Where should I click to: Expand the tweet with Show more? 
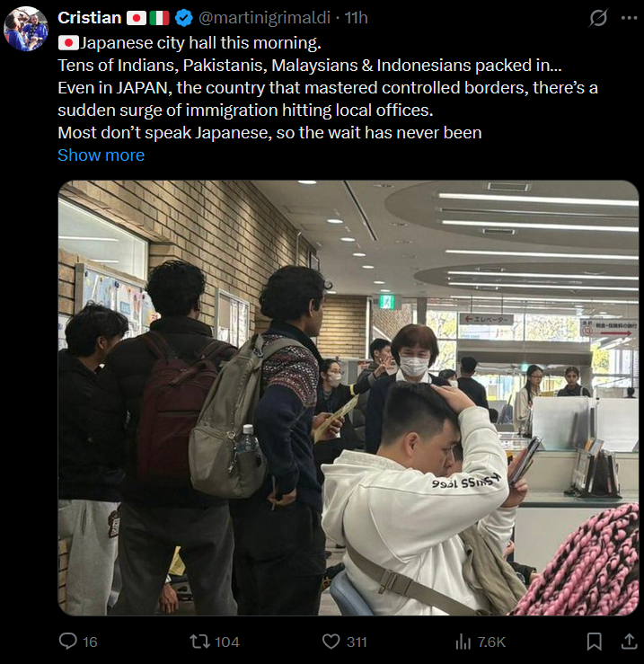pos(101,155)
